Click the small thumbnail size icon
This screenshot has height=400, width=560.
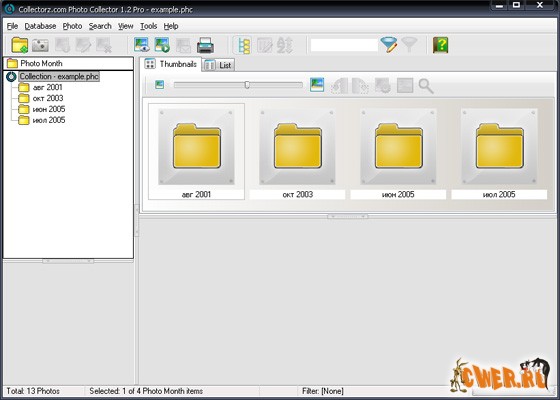point(160,85)
